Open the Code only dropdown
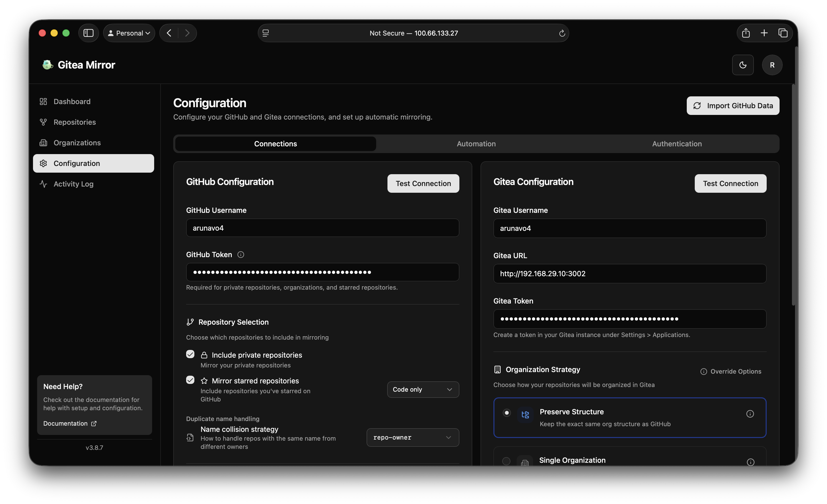Image resolution: width=827 pixels, height=504 pixels. pos(423,390)
